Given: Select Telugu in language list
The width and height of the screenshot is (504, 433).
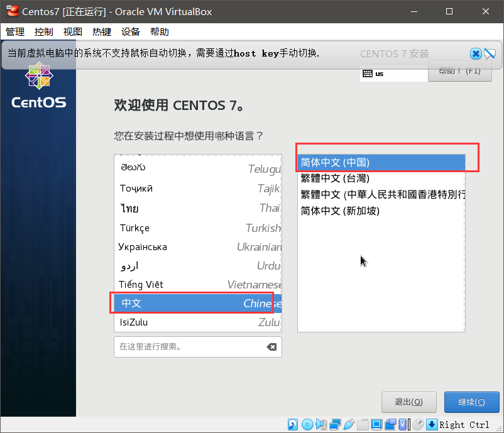Looking at the screenshot, I should [x=198, y=168].
